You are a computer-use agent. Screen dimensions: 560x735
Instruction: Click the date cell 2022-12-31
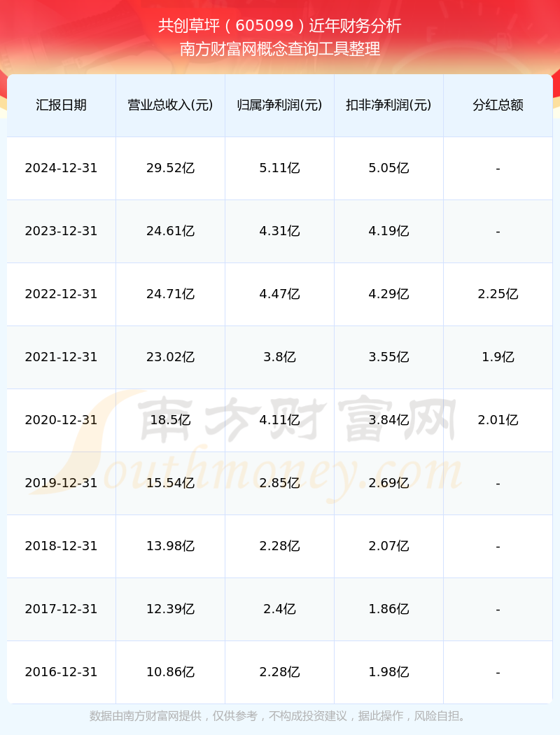62,294
